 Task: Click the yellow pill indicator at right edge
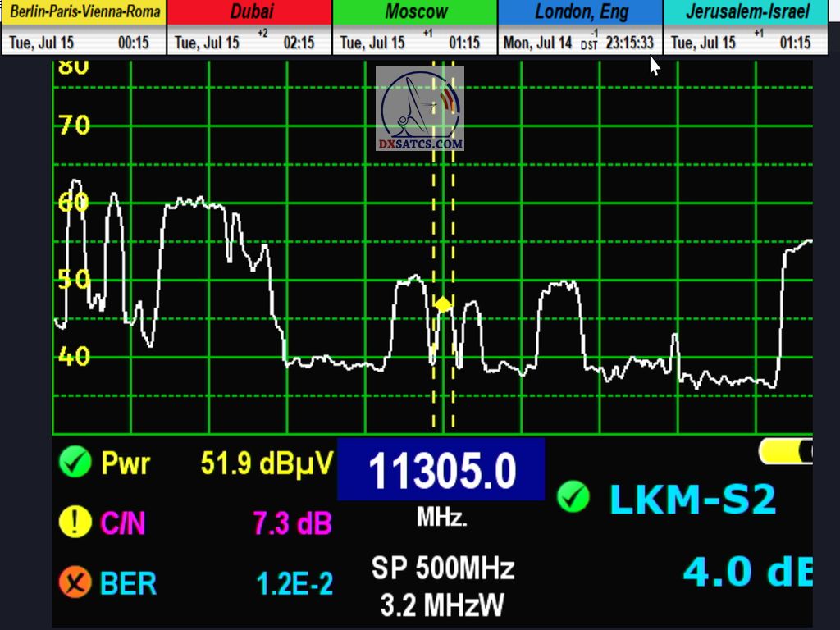[x=786, y=451]
